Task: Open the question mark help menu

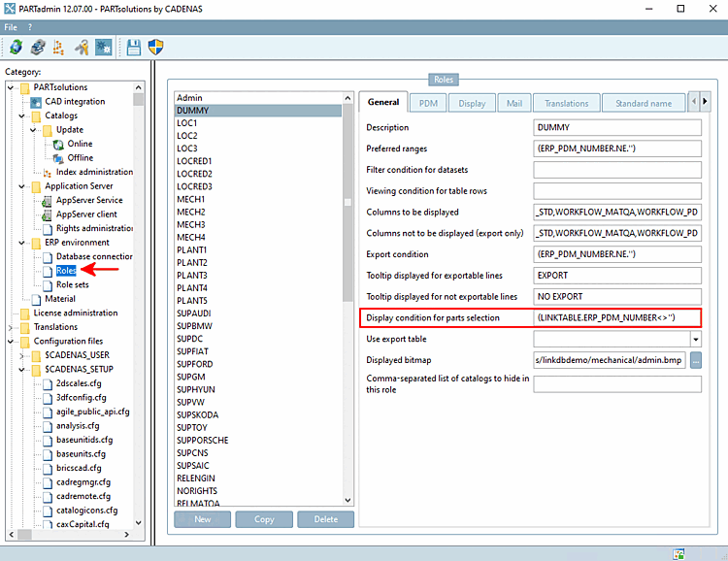Action: point(30,27)
